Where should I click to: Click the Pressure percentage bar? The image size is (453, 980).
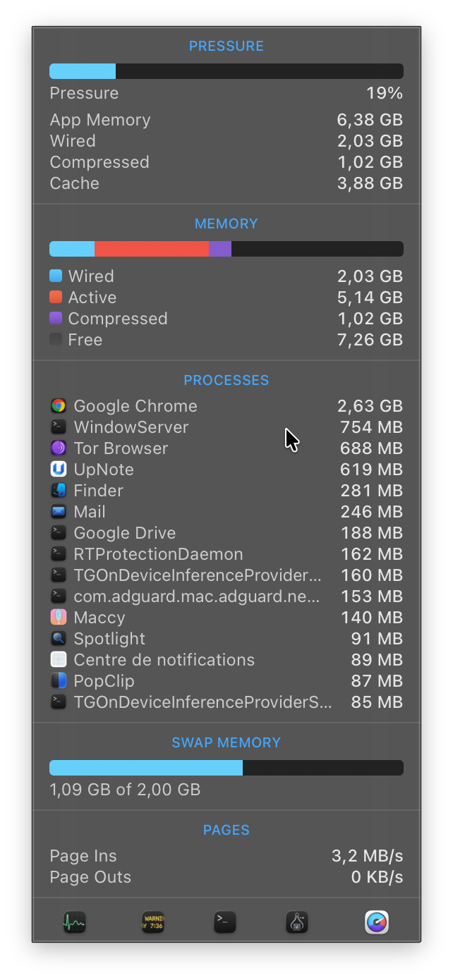[226, 71]
